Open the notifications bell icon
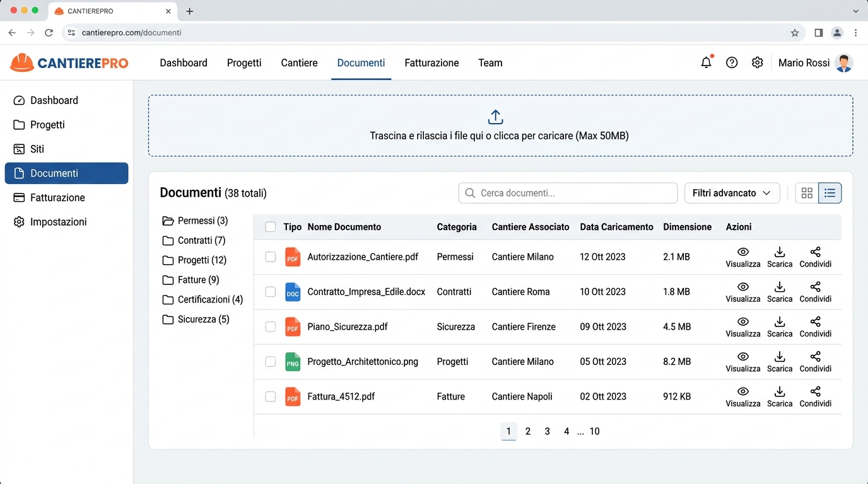The image size is (868, 484). 706,62
